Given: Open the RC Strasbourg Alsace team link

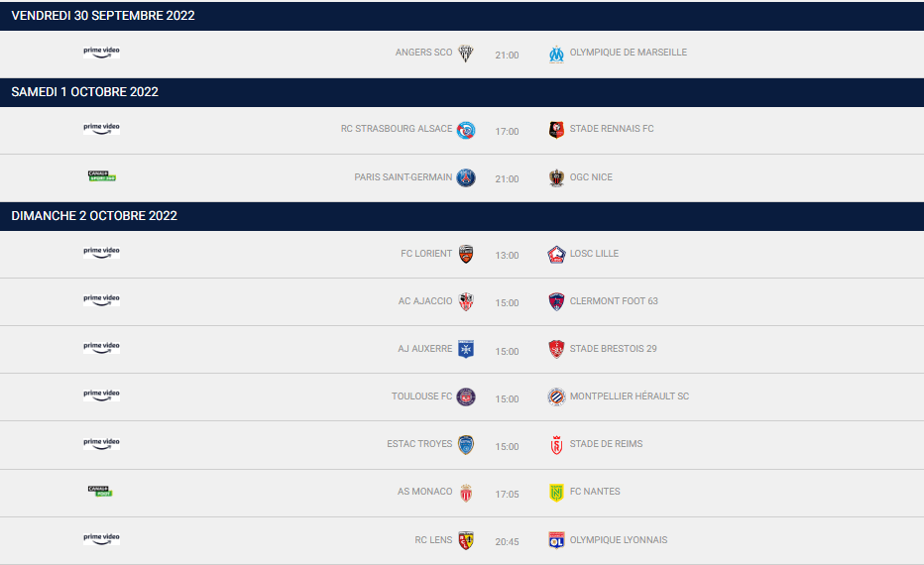Looking at the screenshot, I should (396, 129).
